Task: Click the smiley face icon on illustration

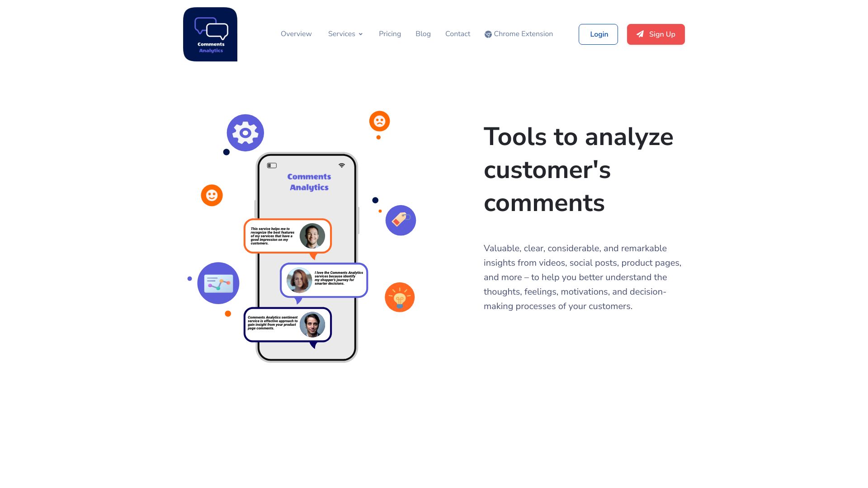Action: point(212,196)
